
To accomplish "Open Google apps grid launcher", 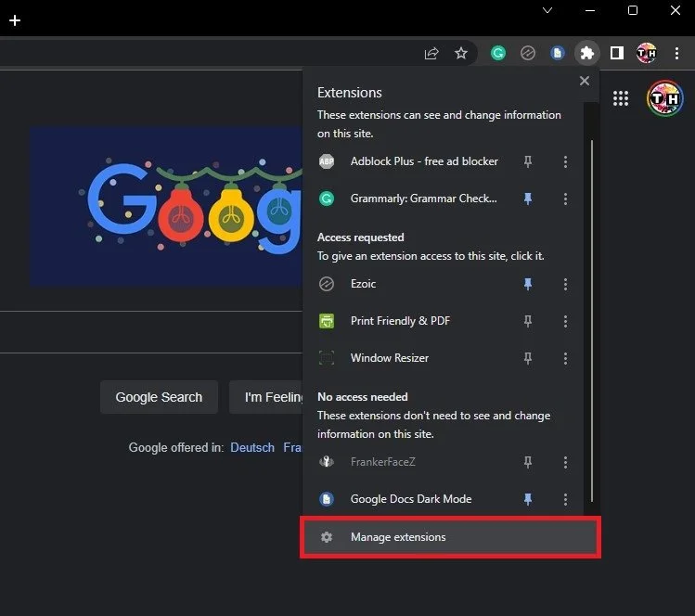I will tap(621, 98).
